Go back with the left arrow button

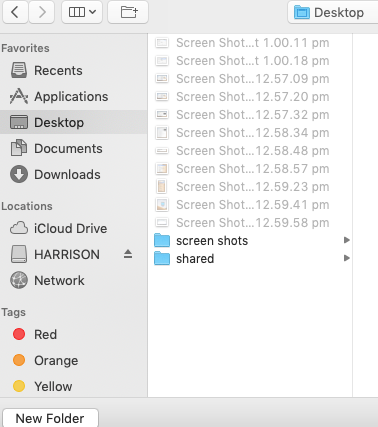(x=15, y=12)
